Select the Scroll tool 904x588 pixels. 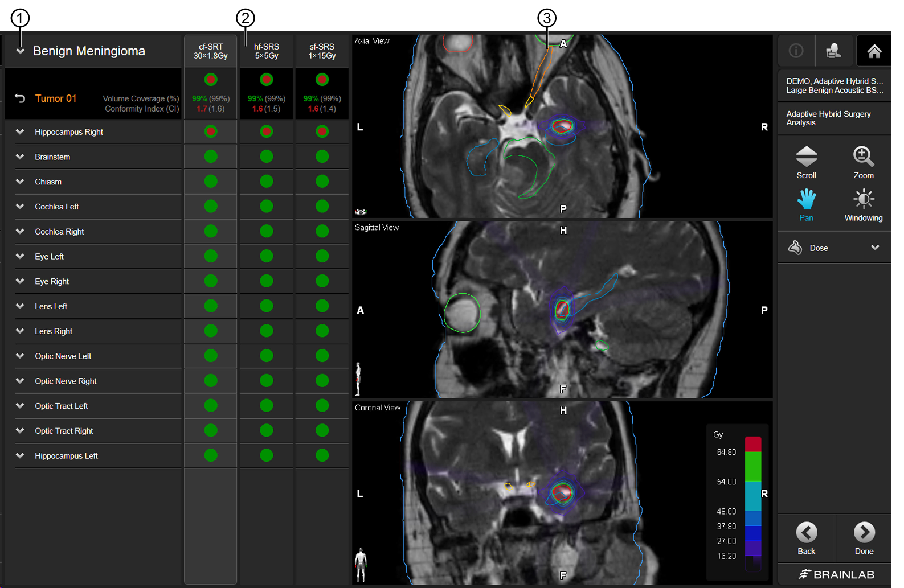tap(806, 163)
